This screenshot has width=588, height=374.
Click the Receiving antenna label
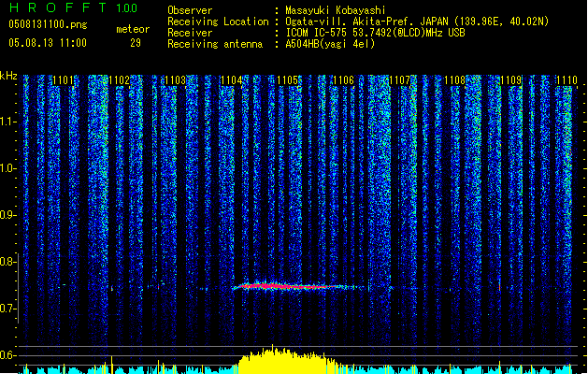[215, 44]
